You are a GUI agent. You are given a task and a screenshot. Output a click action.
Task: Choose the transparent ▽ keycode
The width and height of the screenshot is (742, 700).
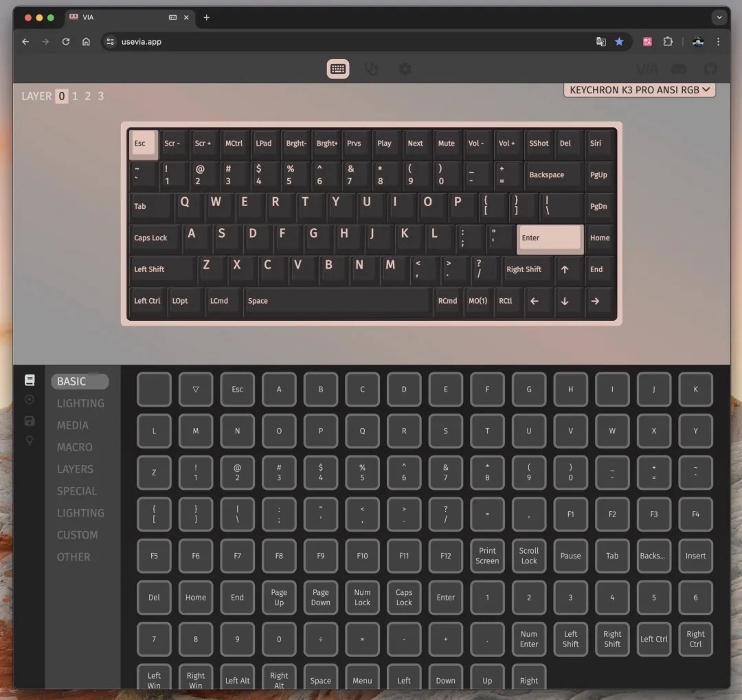coord(195,389)
